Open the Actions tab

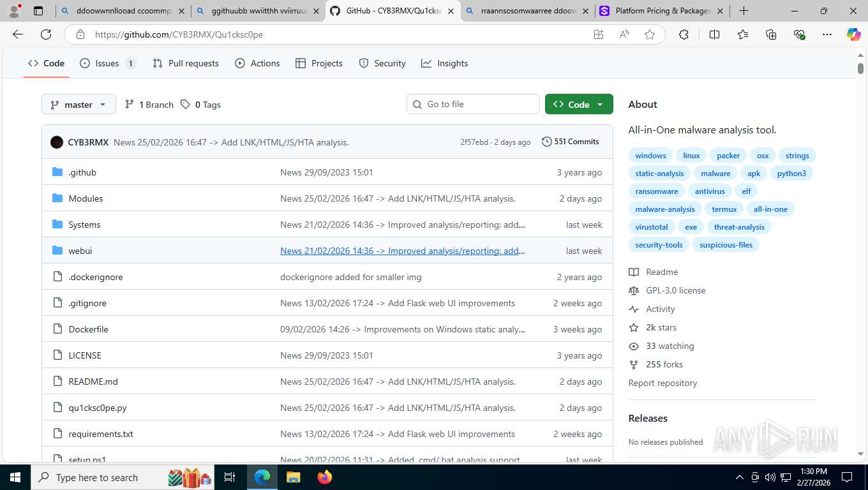point(257,63)
